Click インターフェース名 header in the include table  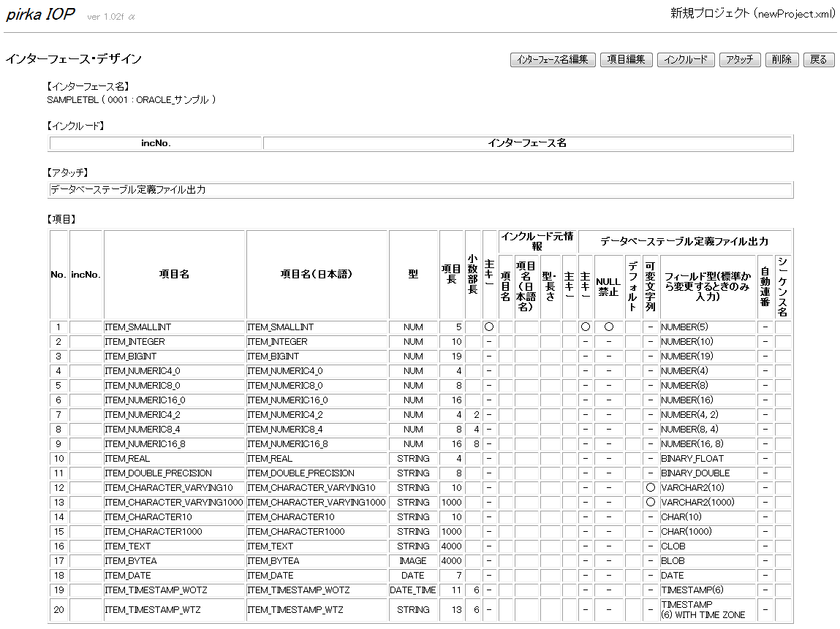click(527, 143)
